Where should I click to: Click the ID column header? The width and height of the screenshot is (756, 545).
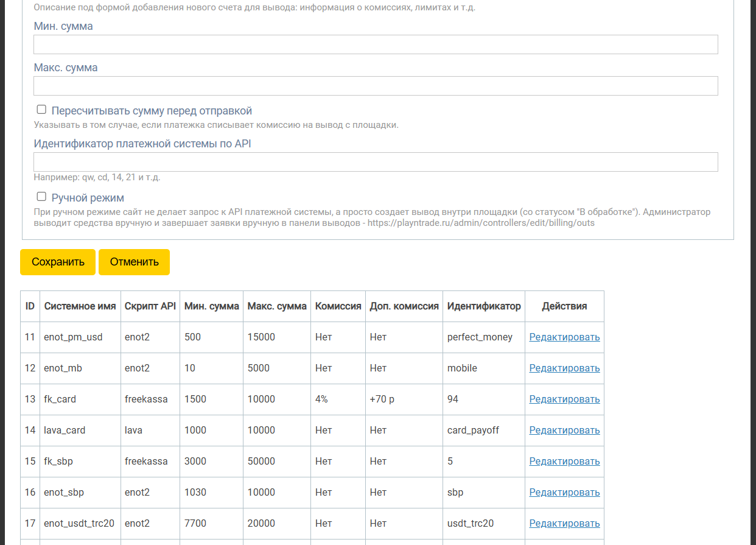pyautogui.click(x=30, y=306)
